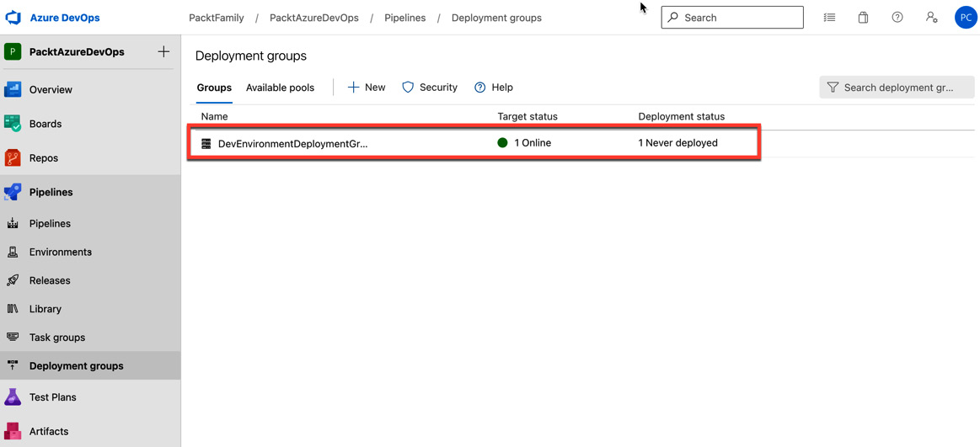Open the Security settings button
Viewport: 980px width, 447px height.
coord(430,88)
